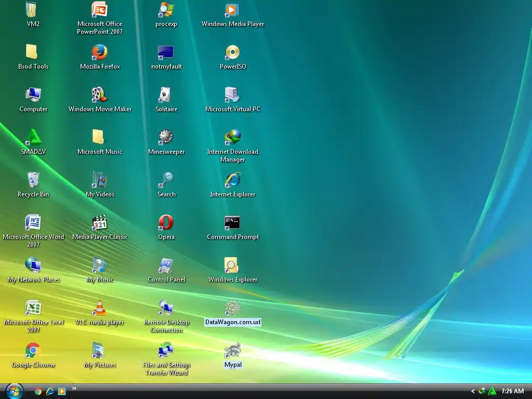Select Microsoft Virtual PC shortcut

232,95
